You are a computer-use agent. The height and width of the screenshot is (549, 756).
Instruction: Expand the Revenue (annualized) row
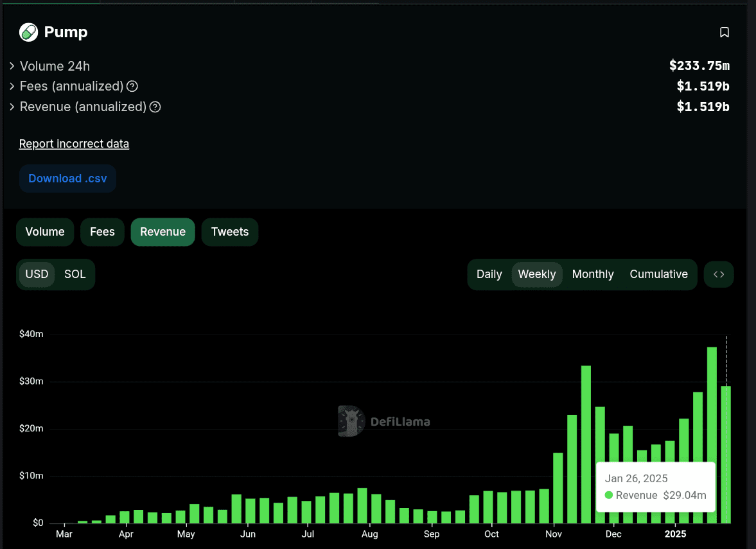pos(12,107)
